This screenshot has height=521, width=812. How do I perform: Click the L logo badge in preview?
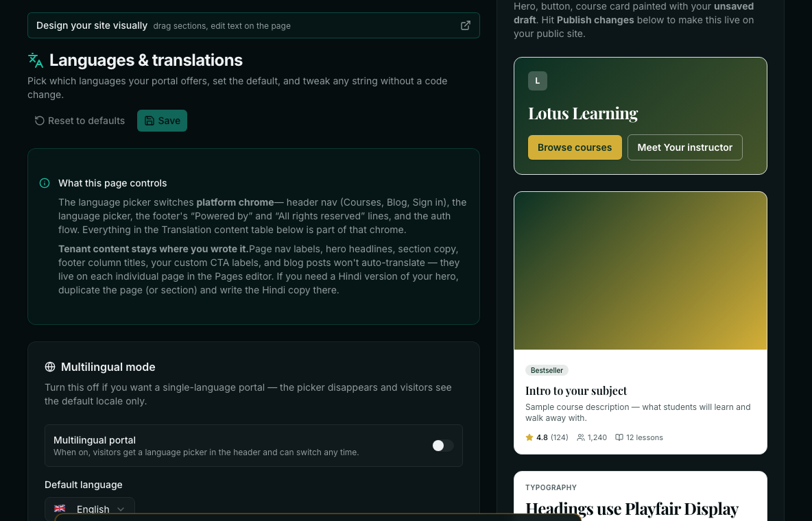tap(538, 81)
